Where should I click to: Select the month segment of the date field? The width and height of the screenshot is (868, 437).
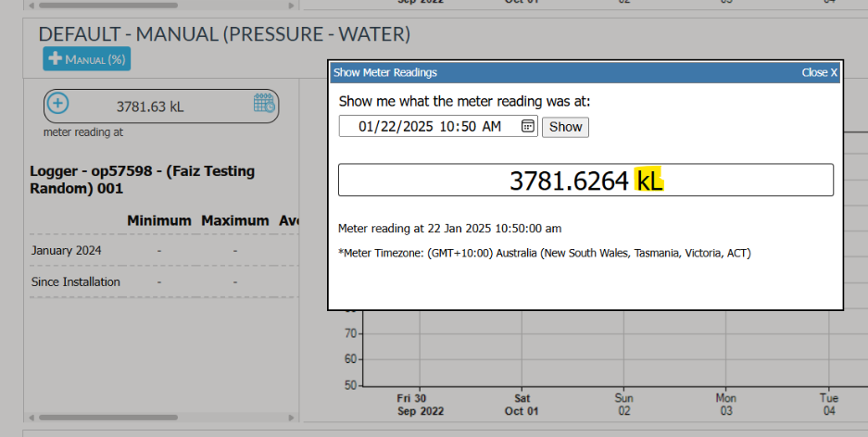pos(367,126)
